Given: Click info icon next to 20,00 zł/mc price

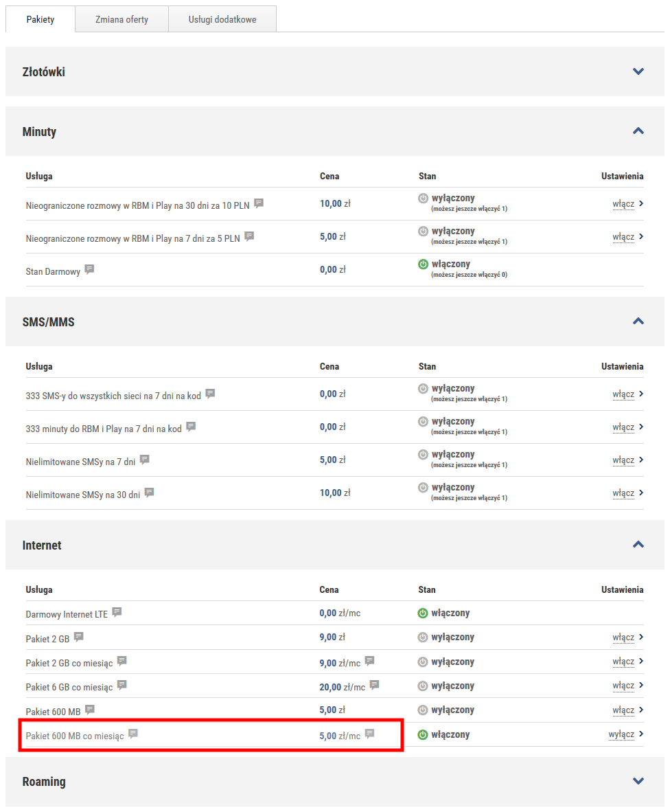Looking at the screenshot, I should 374,685.
